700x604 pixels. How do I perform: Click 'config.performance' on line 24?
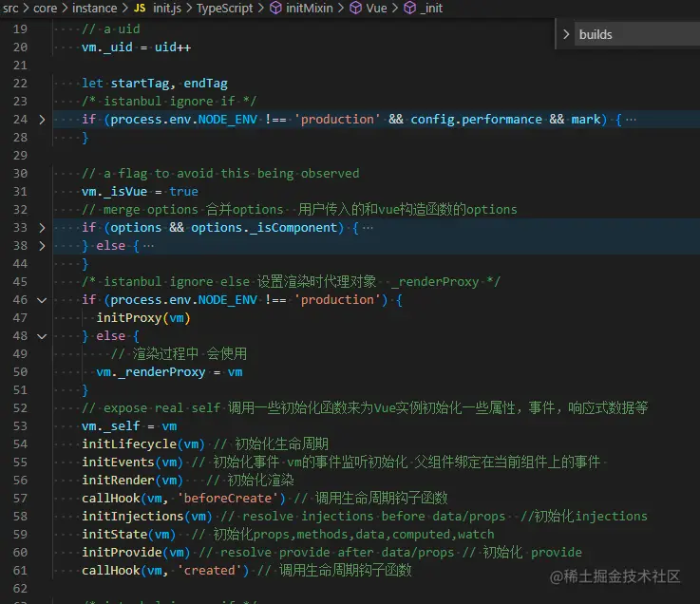coord(477,120)
